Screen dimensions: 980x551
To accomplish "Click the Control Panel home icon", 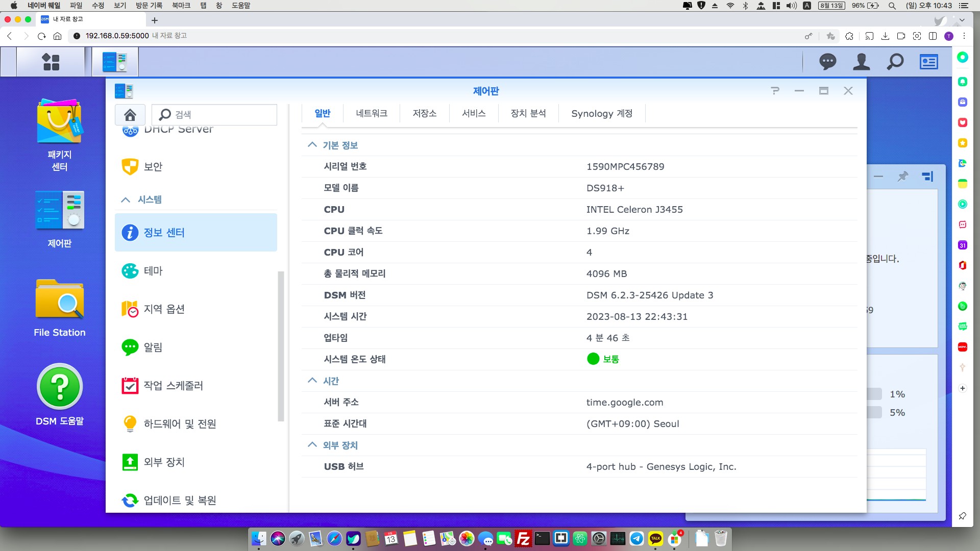I will pyautogui.click(x=130, y=115).
